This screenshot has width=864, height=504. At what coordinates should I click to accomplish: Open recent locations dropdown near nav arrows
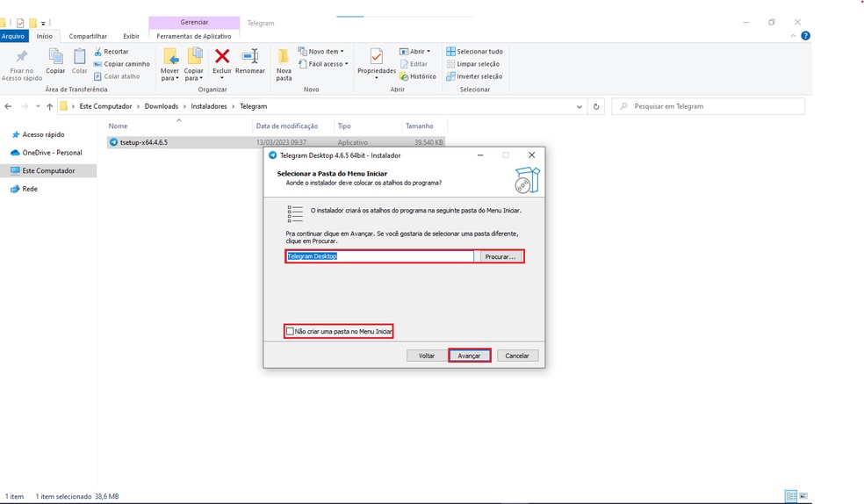pos(38,106)
